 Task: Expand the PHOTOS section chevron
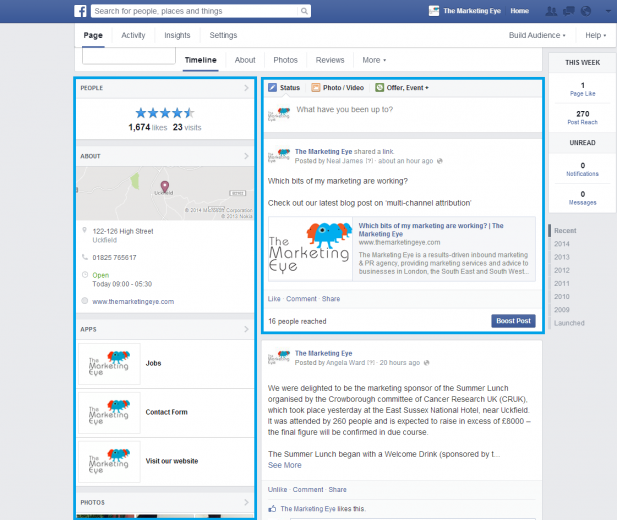point(246,502)
